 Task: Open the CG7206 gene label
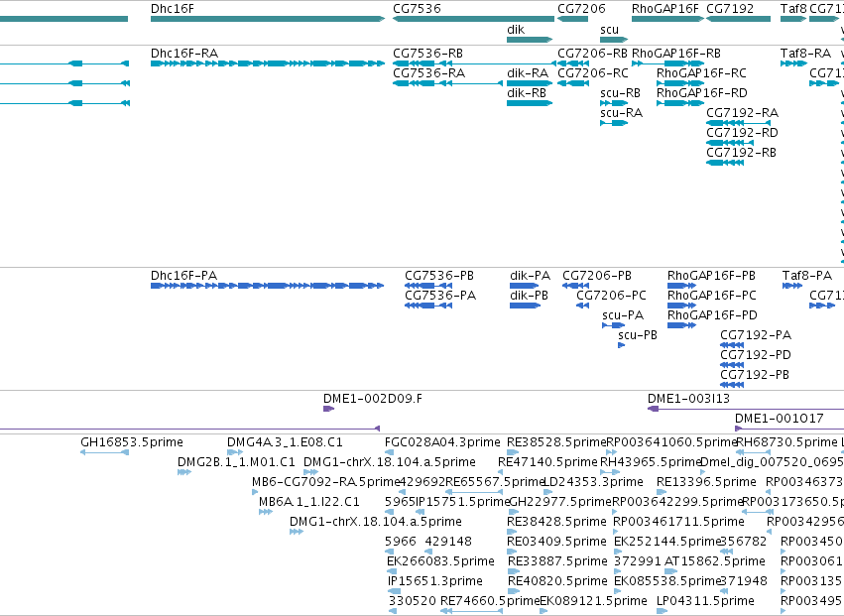[x=581, y=9]
